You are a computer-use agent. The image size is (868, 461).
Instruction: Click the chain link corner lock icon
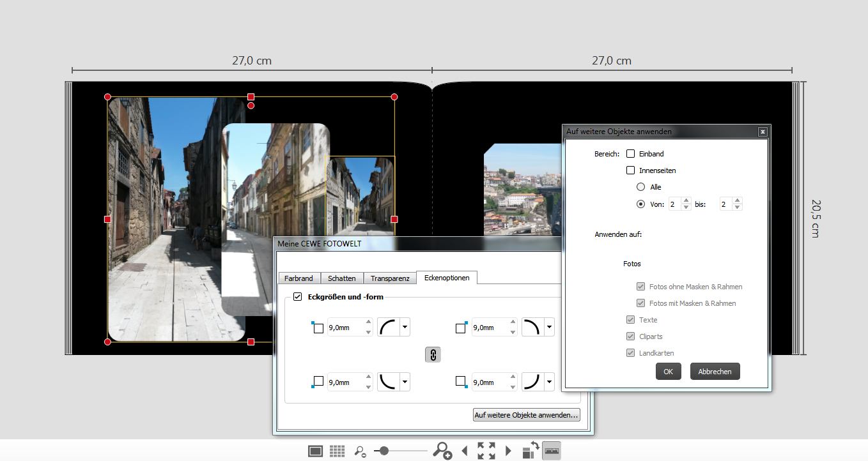coord(433,355)
